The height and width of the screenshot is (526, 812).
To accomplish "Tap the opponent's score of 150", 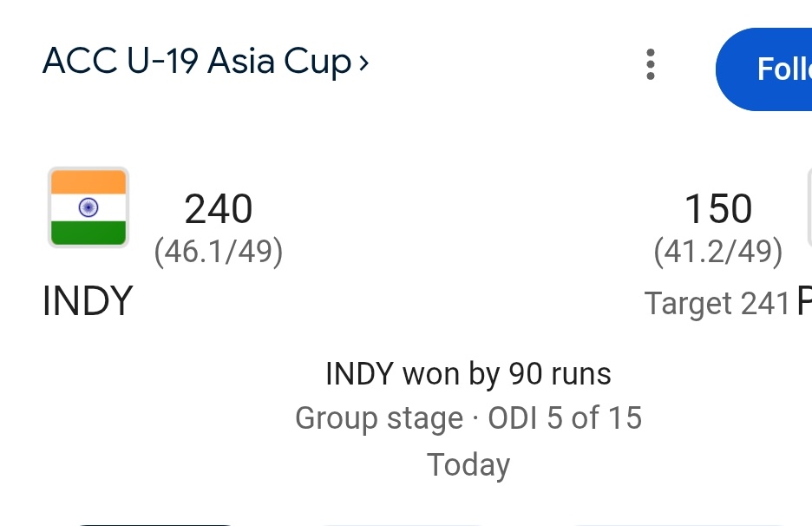I will click(x=718, y=209).
